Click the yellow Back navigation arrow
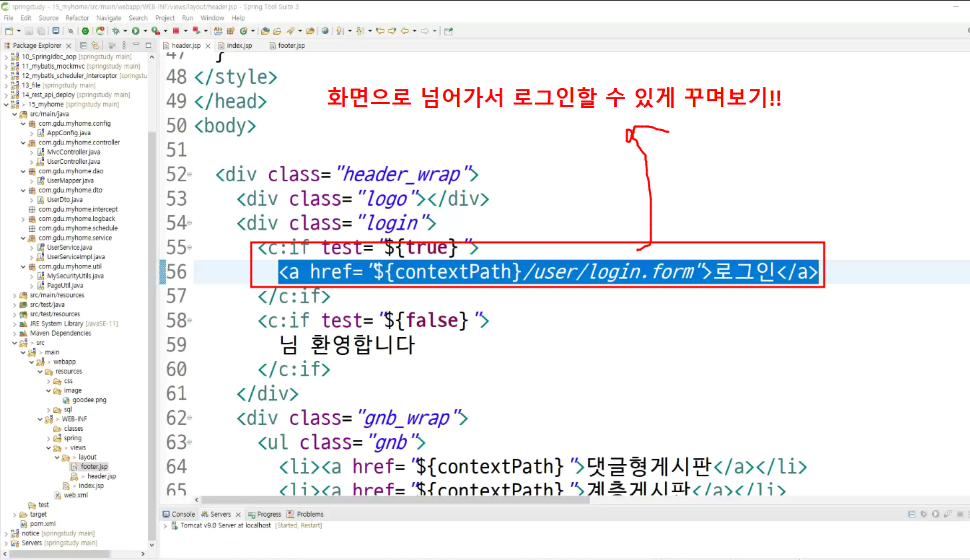 (404, 31)
